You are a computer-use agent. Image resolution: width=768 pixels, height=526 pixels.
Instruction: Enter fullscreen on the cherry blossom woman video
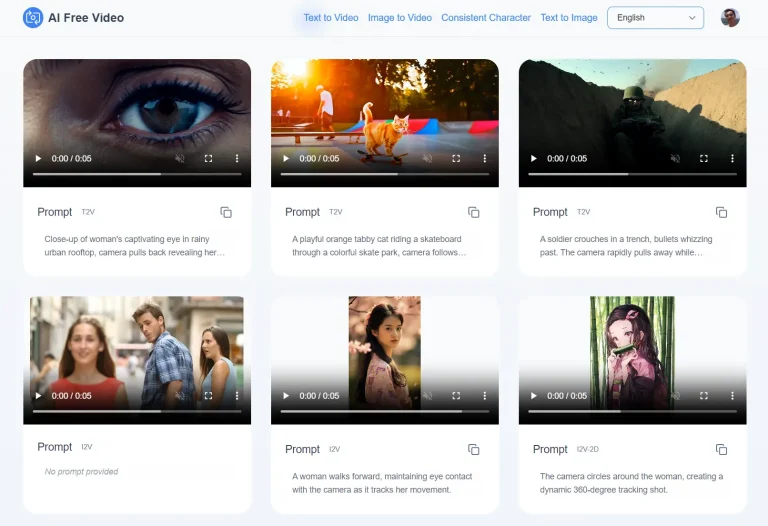point(456,395)
